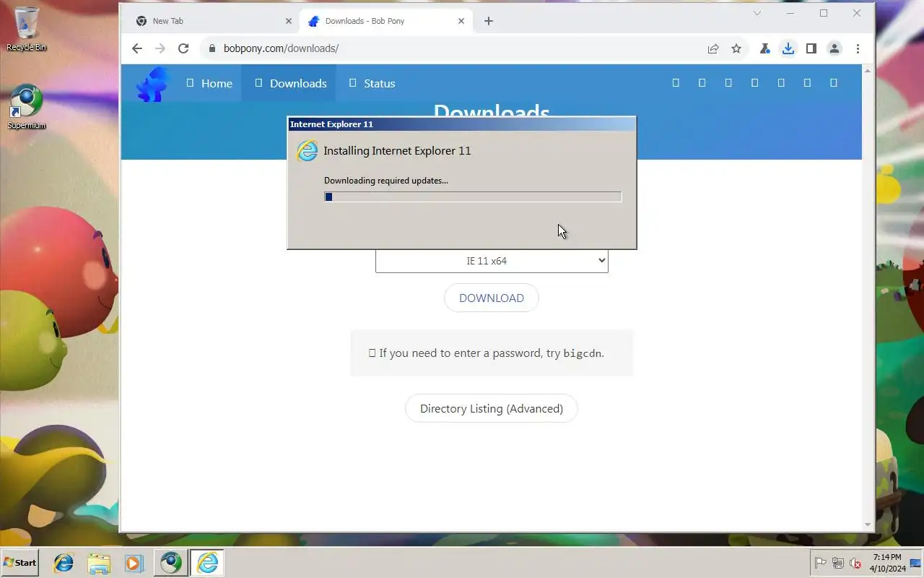The height and width of the screenshot is (578, 924).
Task: Click the Installing Internet Explorer 11 heading
Action: [x=397, y=150]
